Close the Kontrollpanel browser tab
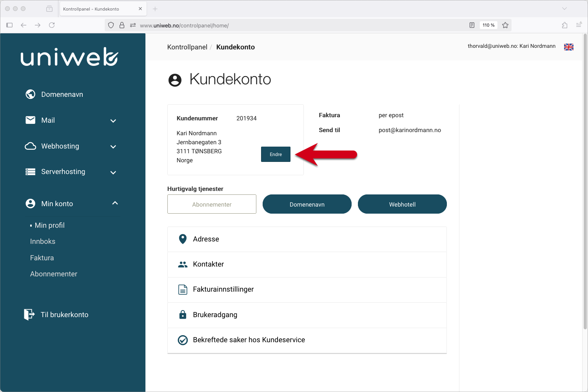 pos(140,9)
